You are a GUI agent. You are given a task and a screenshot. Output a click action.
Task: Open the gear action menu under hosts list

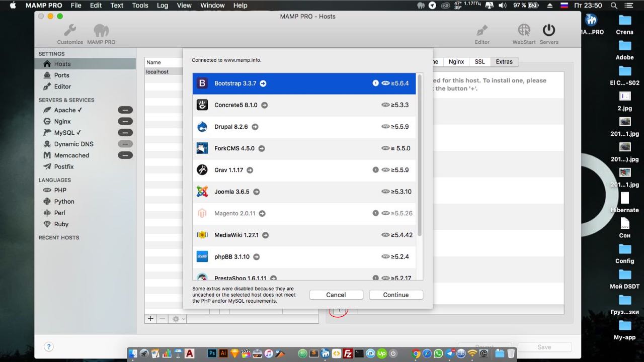pos(177,319)
